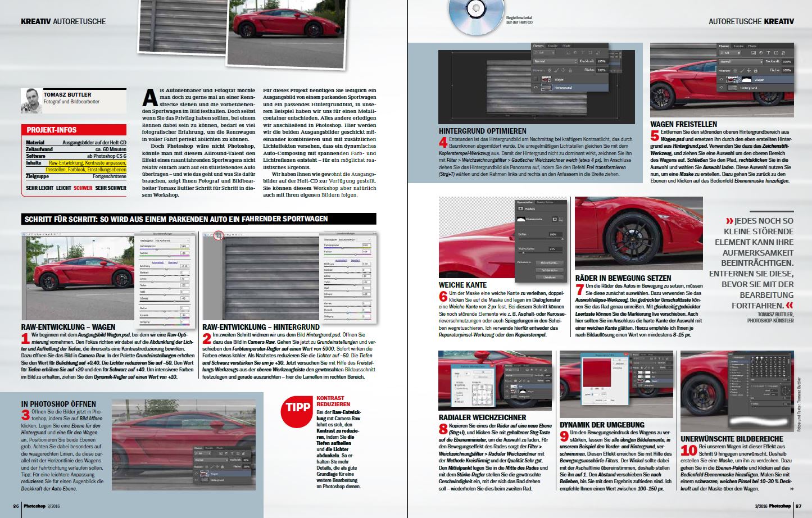Viewport: 812px width, 518px height.
Task: Switch to Kanäle tab in Hintergrund optimieren panel
Action: (552, 46)
